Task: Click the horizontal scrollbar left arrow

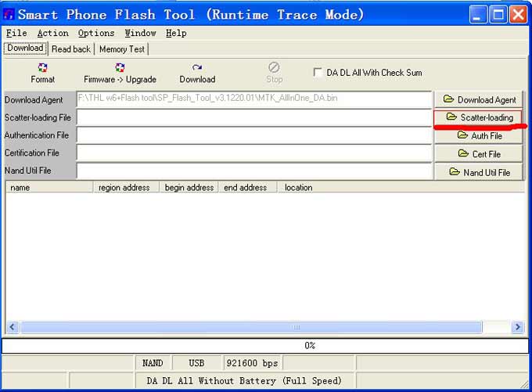Action: point(13,327)
